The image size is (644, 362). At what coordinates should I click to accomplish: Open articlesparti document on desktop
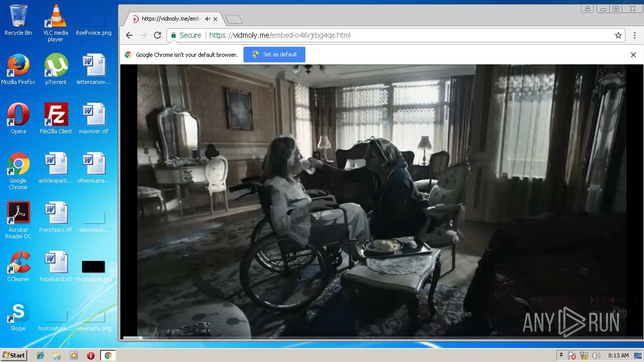56,168
